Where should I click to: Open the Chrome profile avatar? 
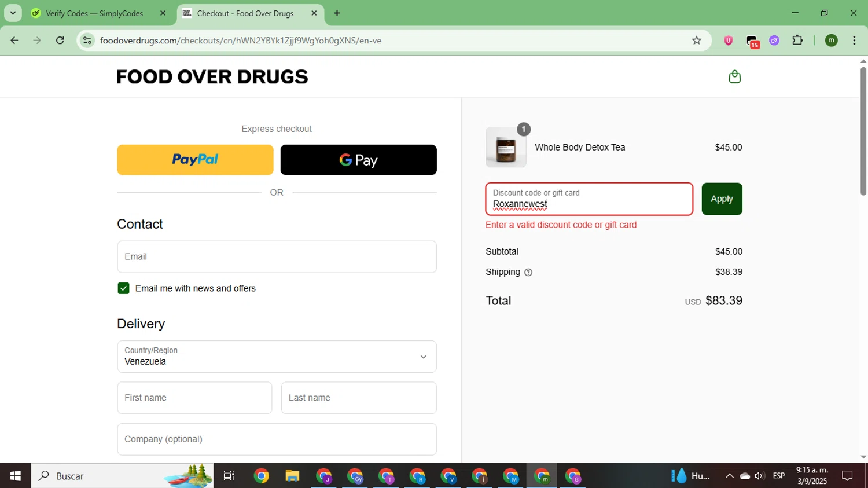coord(831,41)
